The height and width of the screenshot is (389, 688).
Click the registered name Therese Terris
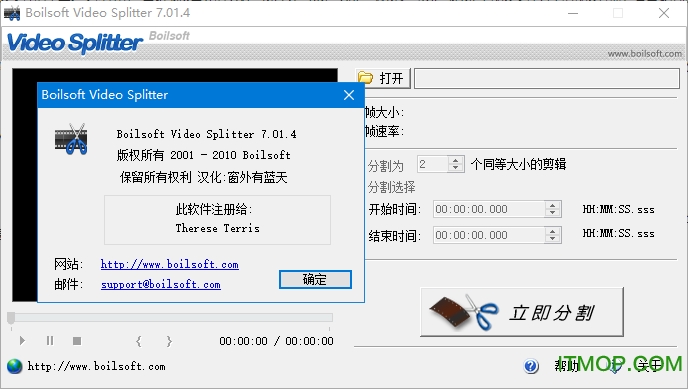(218, 228)
